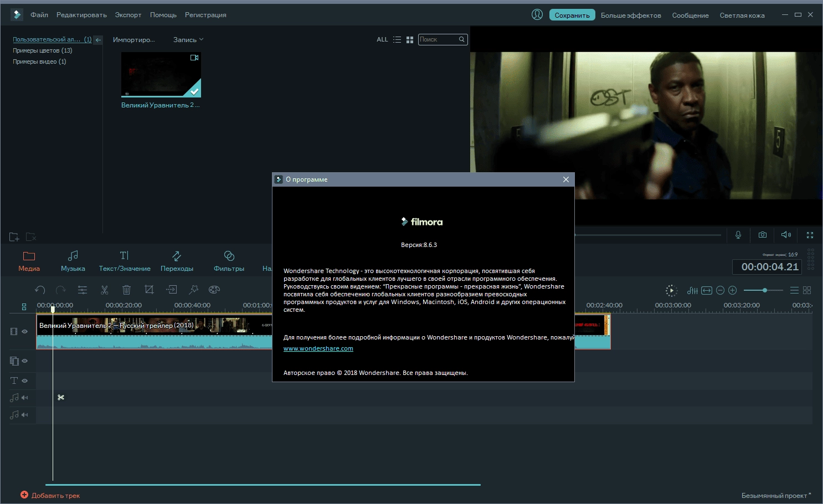Switch timeline to list track view
Viewport: 823px width, 504px height.
pos(794,290)
